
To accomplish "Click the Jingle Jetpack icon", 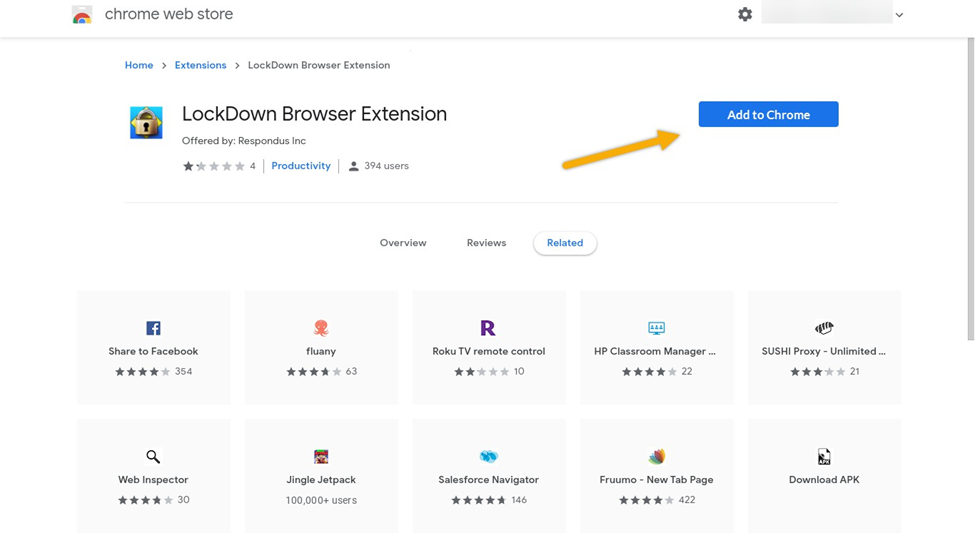I will [x=321, y=457].
